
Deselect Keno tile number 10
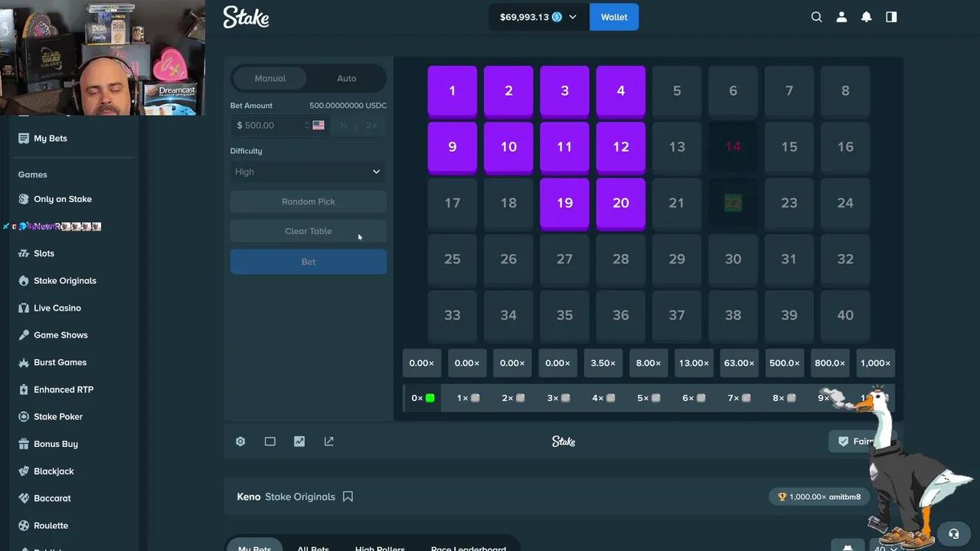click(x=508, y=148)
